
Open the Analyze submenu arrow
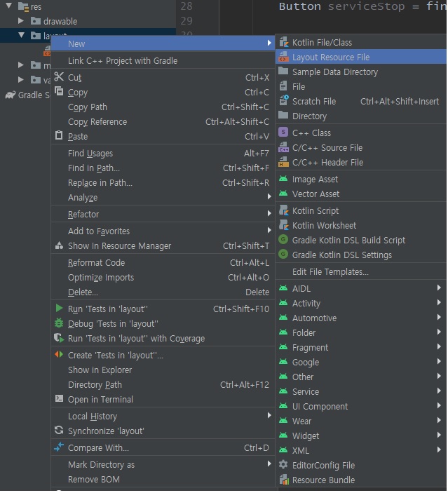pyautogui.click(x=269, y=197)
